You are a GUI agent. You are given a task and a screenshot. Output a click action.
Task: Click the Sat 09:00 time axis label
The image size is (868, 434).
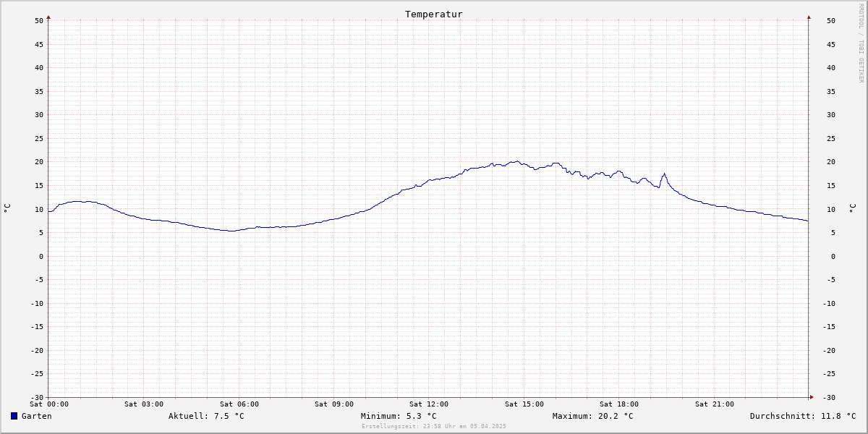click(x=334, y=404)
